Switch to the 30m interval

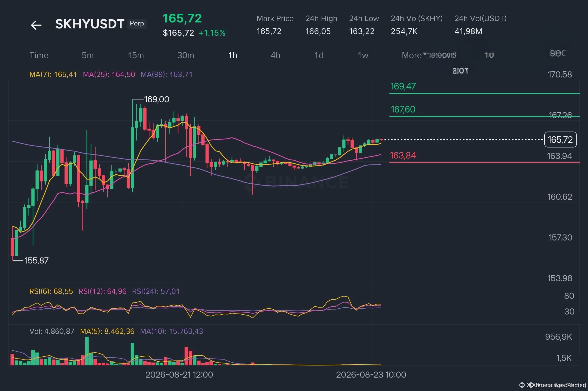186,55
